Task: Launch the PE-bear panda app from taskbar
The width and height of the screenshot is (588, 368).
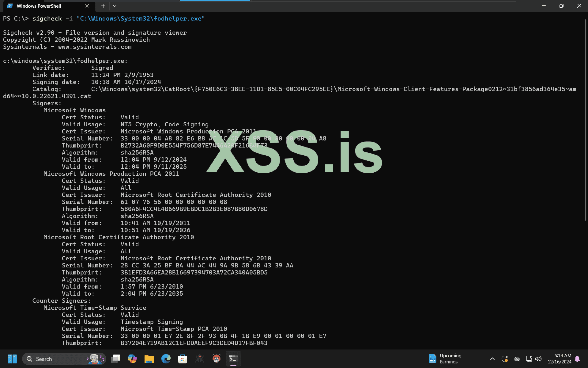Action: click(217, 359)
